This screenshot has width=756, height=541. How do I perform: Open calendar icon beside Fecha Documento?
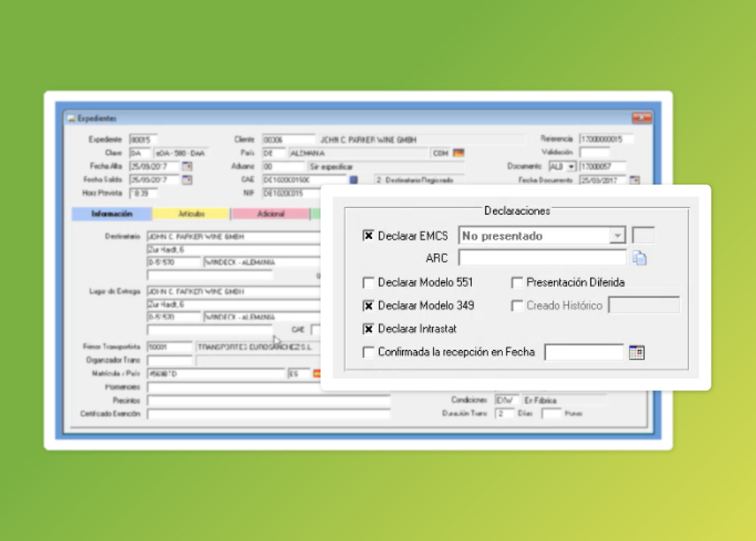click(634, 180)
